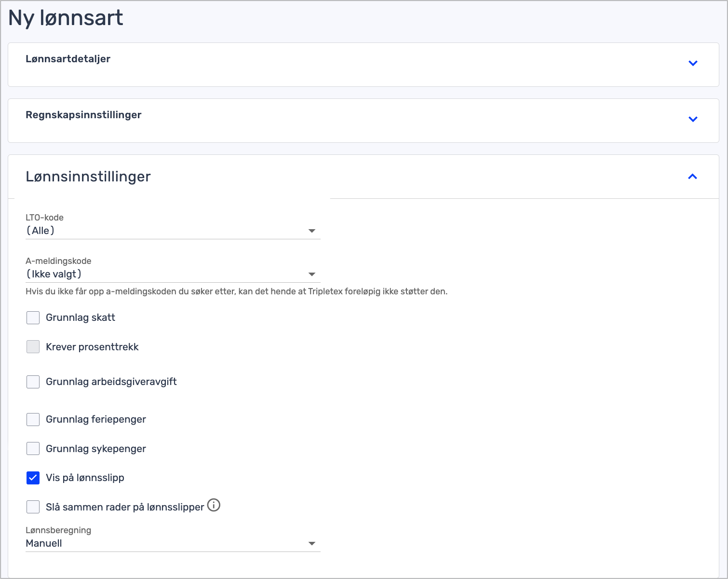This screenshot has width=728, height=579.
Task: Toggle the Slå sammen rader på lønnsslipper checkbox
Action: coord(33,507)
